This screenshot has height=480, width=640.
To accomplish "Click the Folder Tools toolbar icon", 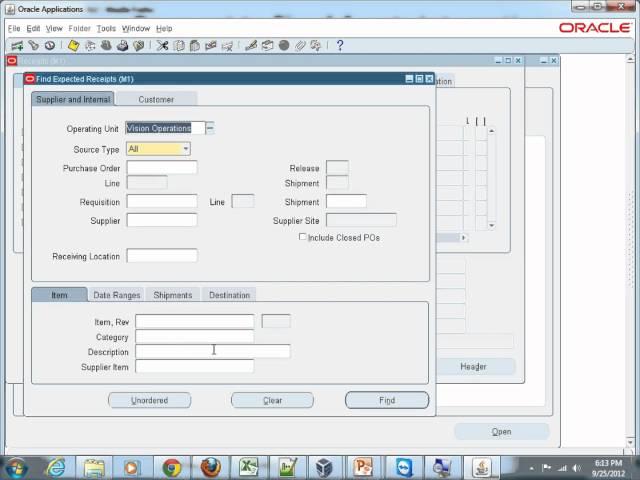I will 316,46.
